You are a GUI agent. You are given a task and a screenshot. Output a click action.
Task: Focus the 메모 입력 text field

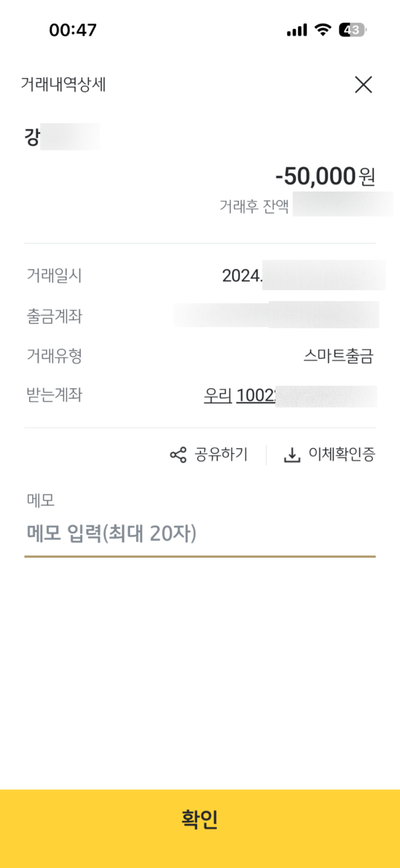tap(200, 534)
